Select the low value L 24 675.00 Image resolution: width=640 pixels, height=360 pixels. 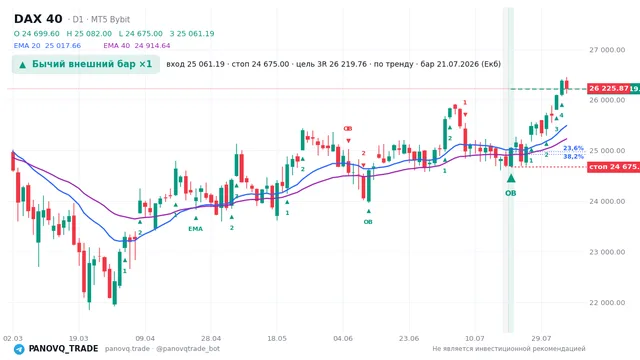(x=141, y=34)
